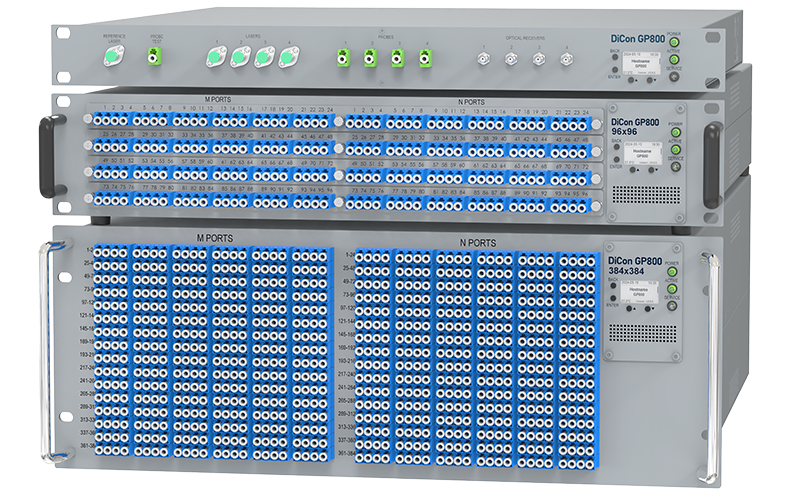The width and height of the screenshot is (800, 500).
Task: Click the black right handle of the 96x96 unit
Action: pyautogui.click(x=712, y=164)
